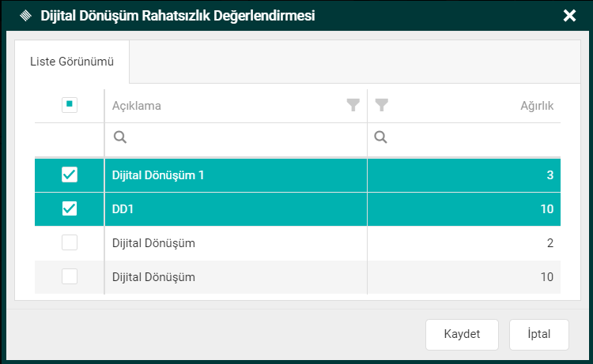Screen dimensions: 593x364
Task: Open the Ağırlık column filter funnel
Action: pyautogui.click(x=381, y=105)
